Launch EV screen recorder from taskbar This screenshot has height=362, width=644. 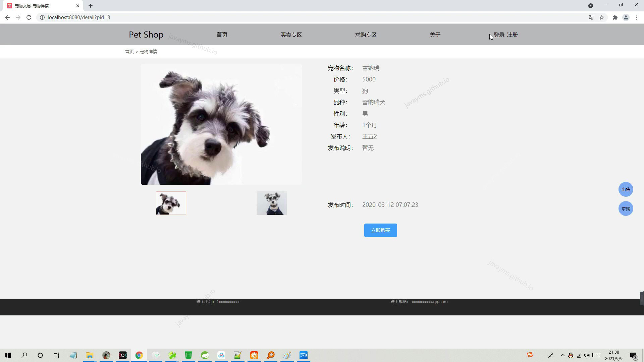tap(303, 355)
